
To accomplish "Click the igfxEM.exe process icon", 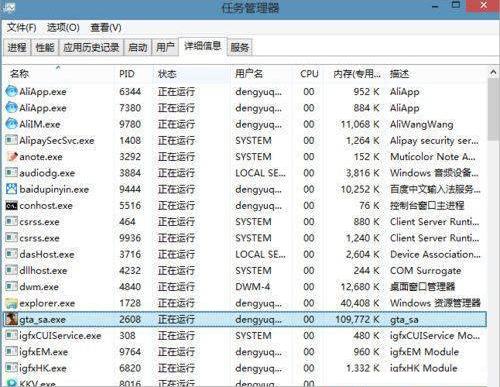I will pos(11,352).
